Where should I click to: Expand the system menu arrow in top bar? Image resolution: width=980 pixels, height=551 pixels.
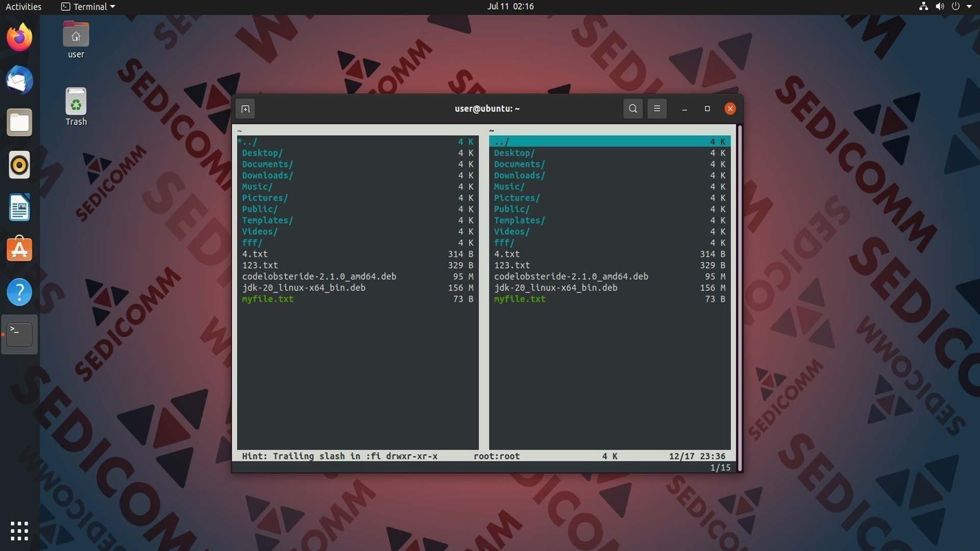[x=969, y=7]
